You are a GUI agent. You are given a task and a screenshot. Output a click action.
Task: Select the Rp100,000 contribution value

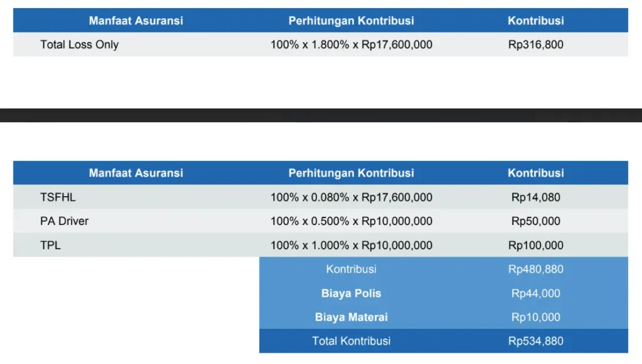point(535,245)
